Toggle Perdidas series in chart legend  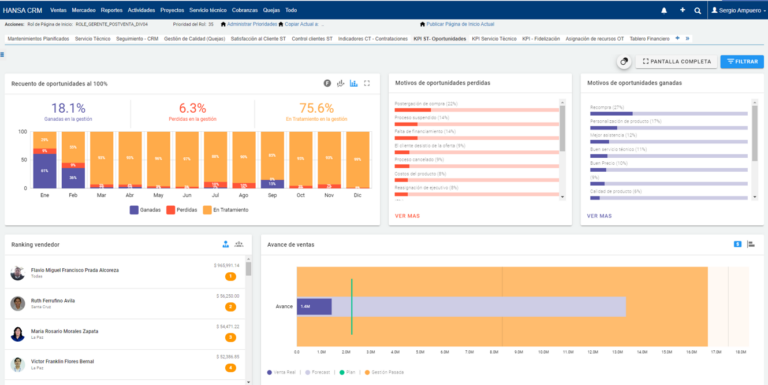pos(182,210)
